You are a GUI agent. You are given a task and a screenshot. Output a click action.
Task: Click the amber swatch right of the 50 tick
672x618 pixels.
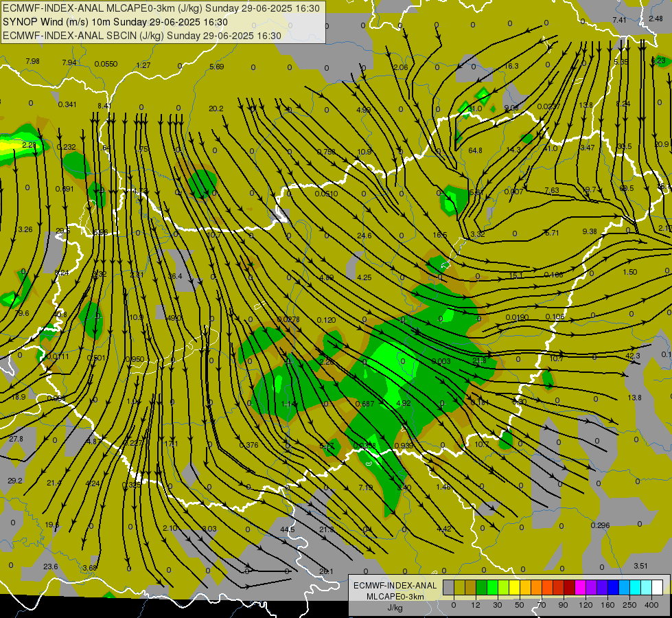525,587
